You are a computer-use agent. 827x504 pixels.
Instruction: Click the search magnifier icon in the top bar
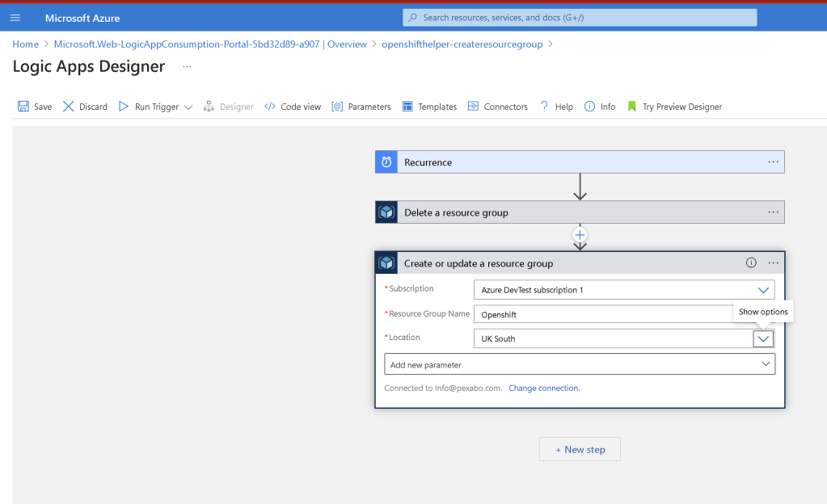[413, 18]
